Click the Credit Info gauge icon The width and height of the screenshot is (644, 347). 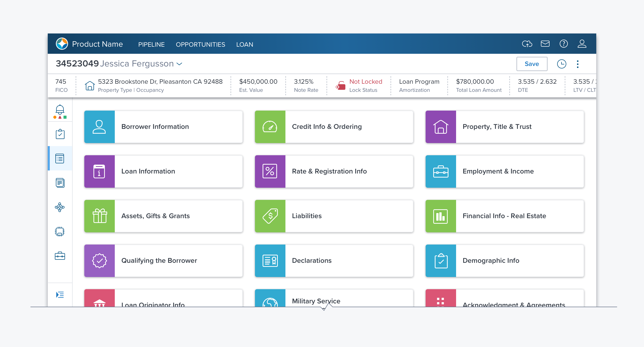click(x=270, y=127)
